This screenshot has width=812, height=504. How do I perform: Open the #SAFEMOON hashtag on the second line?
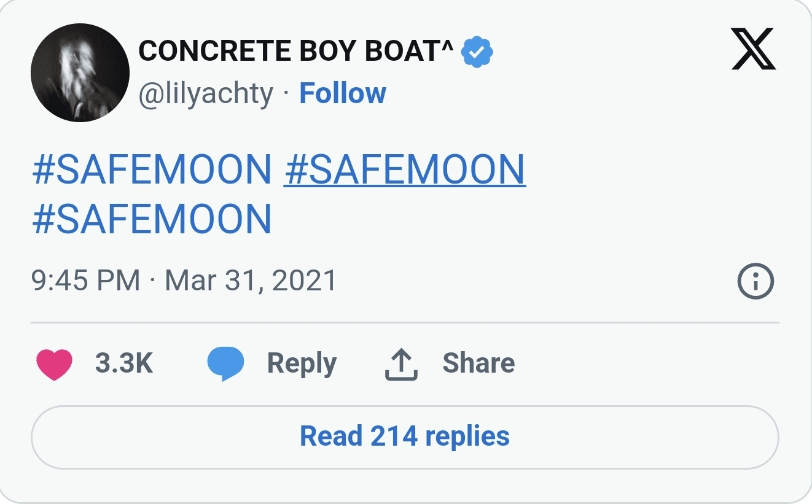pos(152,219)
